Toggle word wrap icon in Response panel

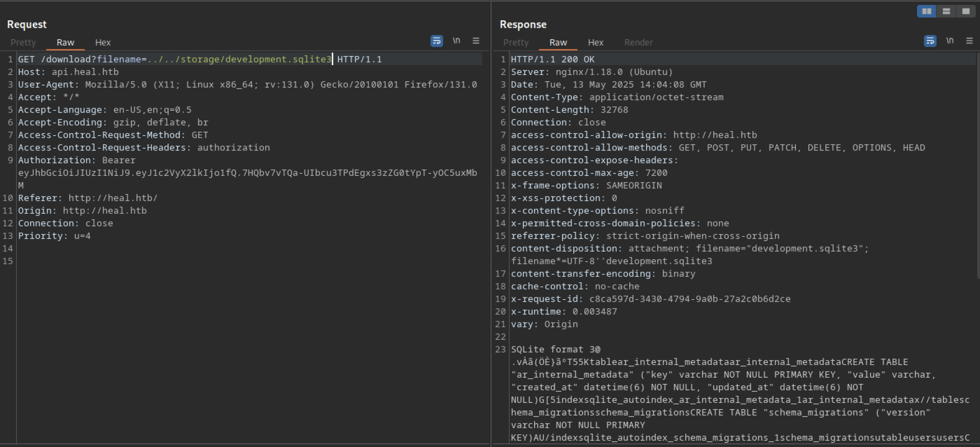(x=930, y=41)
